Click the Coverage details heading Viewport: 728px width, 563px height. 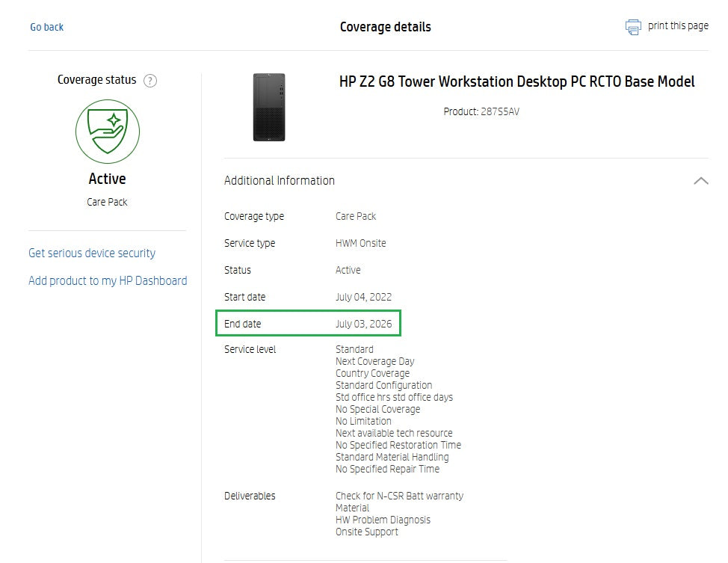tap(386, 27)
